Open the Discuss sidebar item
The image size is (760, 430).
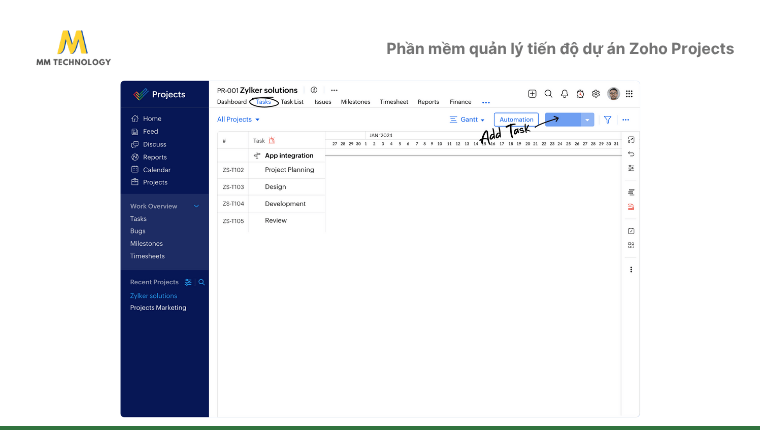[x=149, y=144]
